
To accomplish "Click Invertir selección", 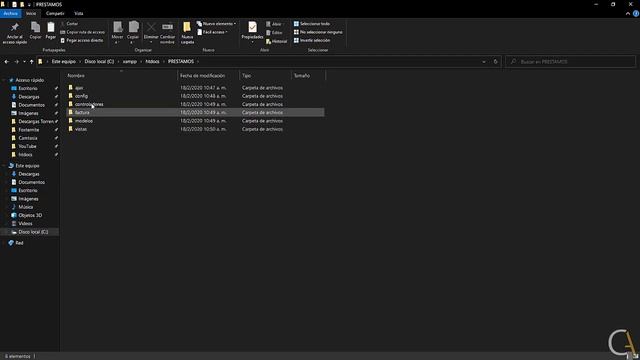I will pyautogui.click(x=312, y=40).
